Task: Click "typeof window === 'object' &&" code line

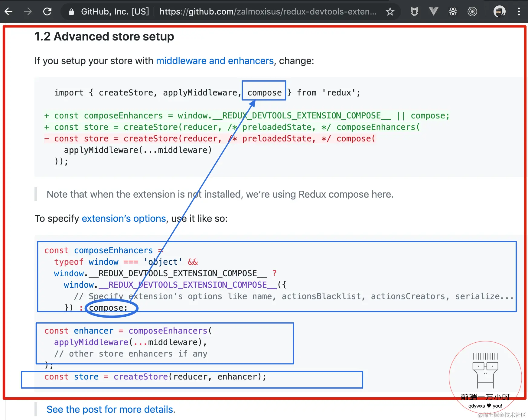Action: [x=126, y=262]
